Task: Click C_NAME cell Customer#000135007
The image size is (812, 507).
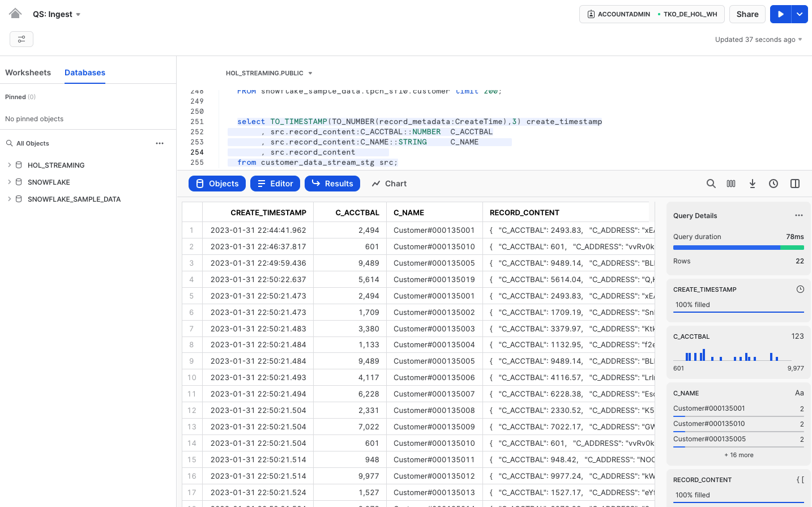Action: tap(434, 394)
